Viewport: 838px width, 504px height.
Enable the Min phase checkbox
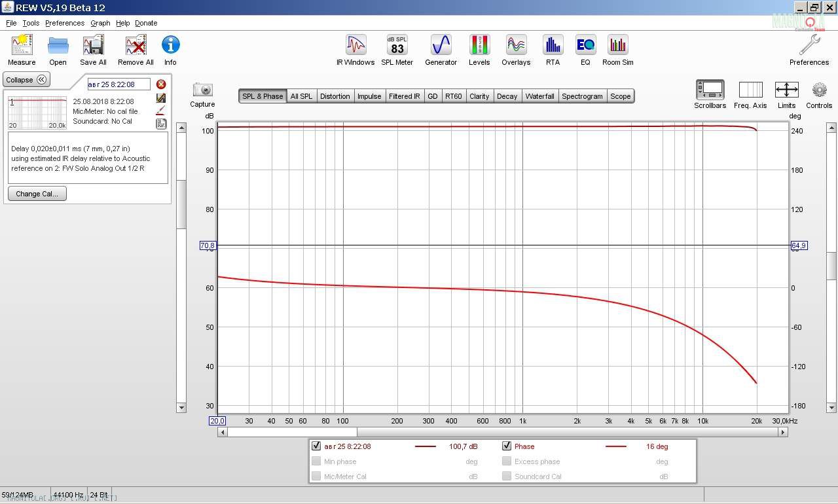tap(317, 461)
